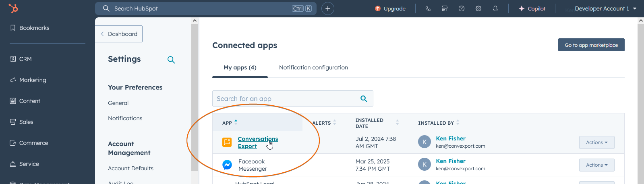Image resolution: width=644 pixels, height=184 pixels.
Task: Open the settings gear icon
Action: (478, 8)
